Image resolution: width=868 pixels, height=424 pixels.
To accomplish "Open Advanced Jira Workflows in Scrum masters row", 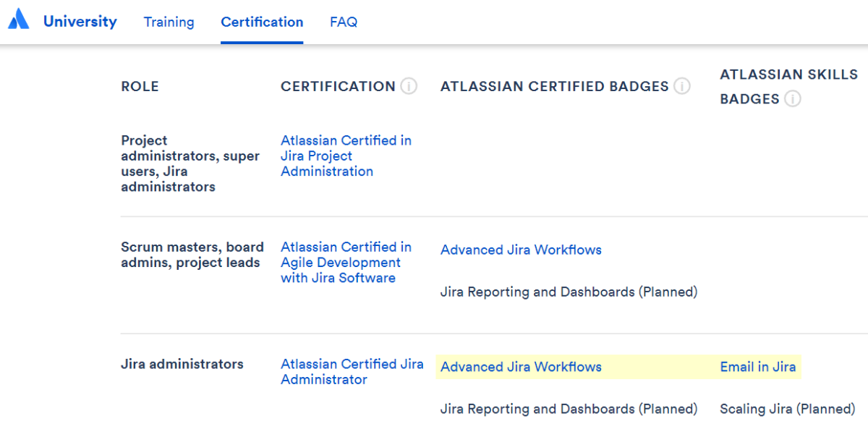I will point(521,249).
